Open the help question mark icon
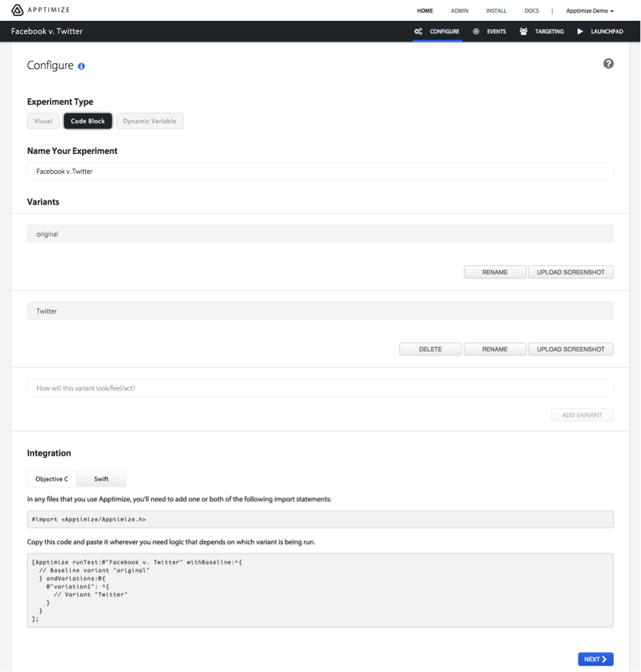 [608, 64]
